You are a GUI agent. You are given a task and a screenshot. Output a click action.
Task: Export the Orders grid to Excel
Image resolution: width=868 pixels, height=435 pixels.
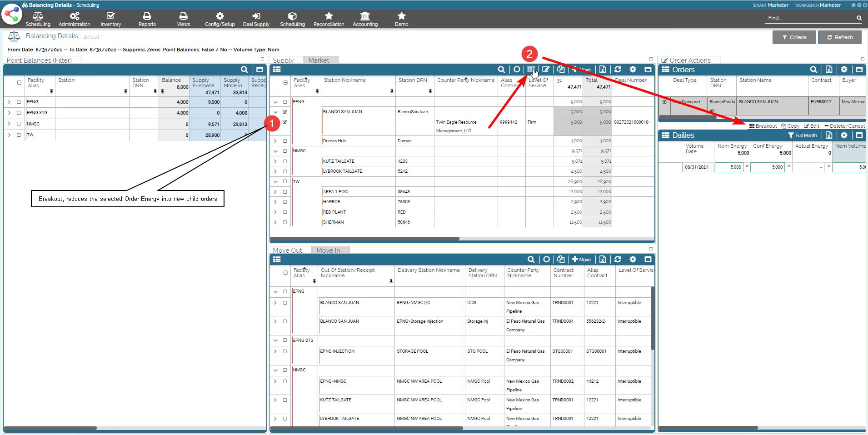click(x=829, y=70)
